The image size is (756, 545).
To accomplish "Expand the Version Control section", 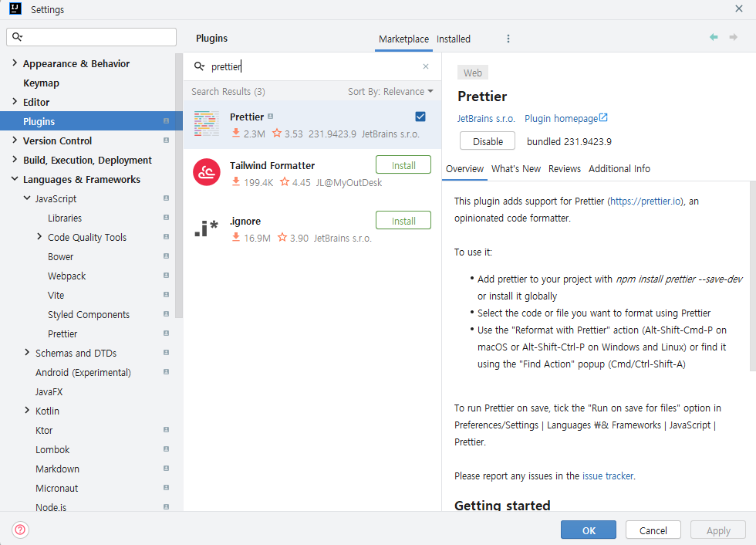I will click(15, 140).
